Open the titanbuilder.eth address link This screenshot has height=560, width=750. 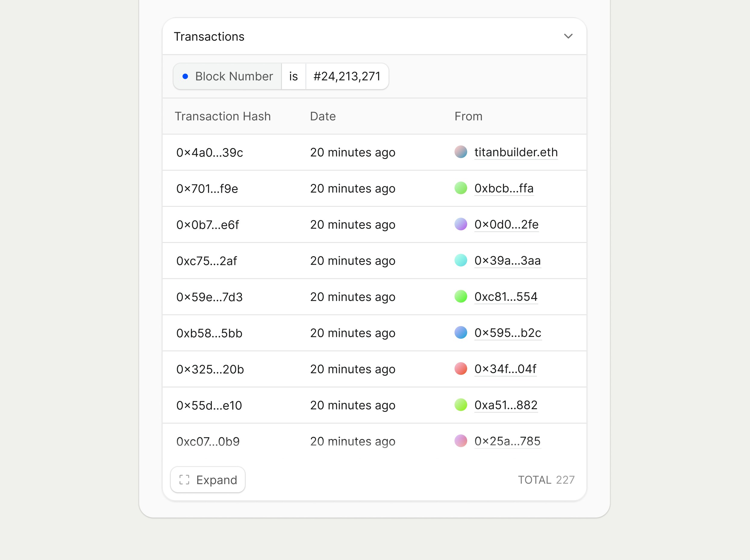point(516,152)
